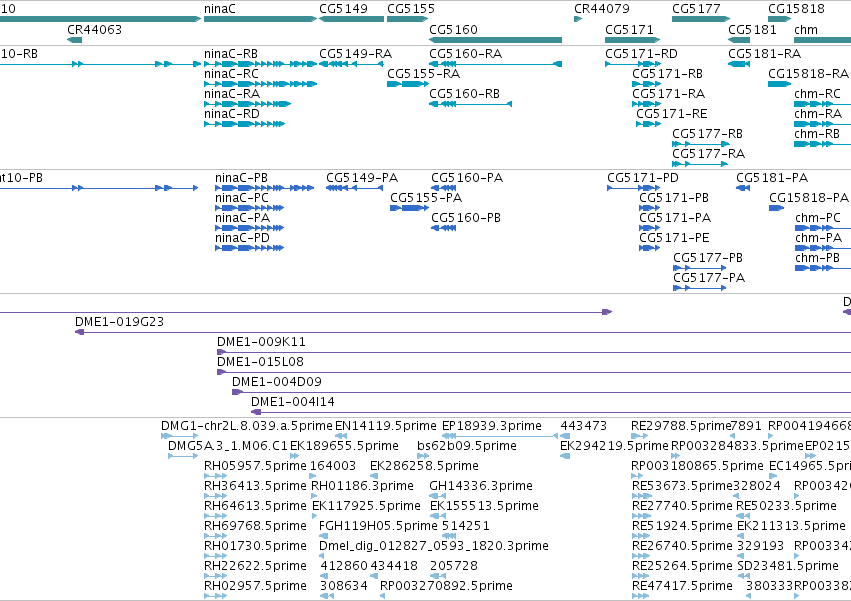Select CDS ninaC-PD
This screenshot has height=601, width=851.
pyautogui.click(x=250, y=249)
